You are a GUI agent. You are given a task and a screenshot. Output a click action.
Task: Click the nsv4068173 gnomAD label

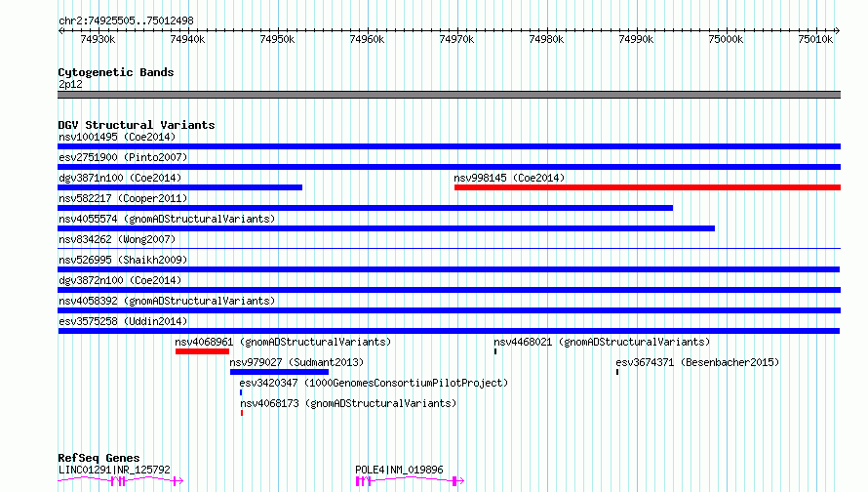(x=348, y=403)
